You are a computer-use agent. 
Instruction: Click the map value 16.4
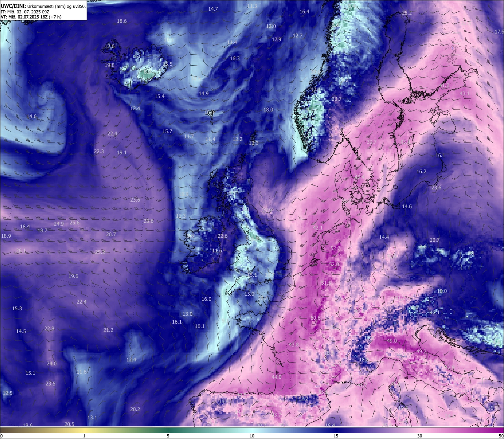(304, 12)
